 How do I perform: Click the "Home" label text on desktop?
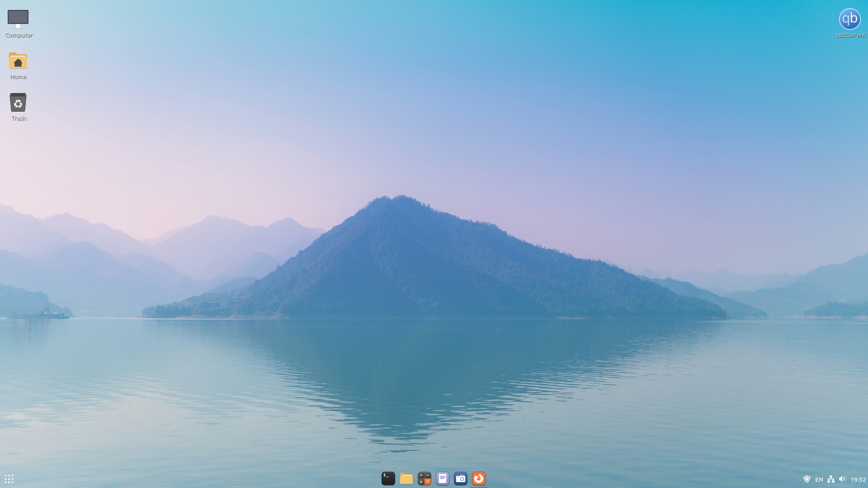point(19,77)
